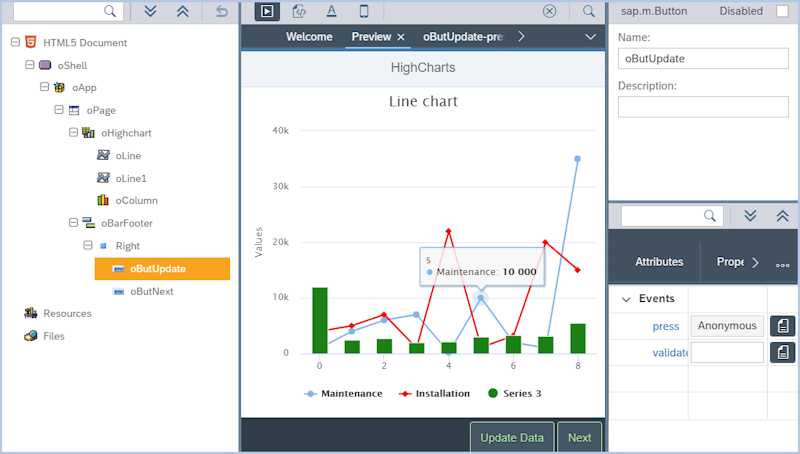The image size is (800, 454).
Task: Collapse the oShell tree node
Action: coord(30,65)
